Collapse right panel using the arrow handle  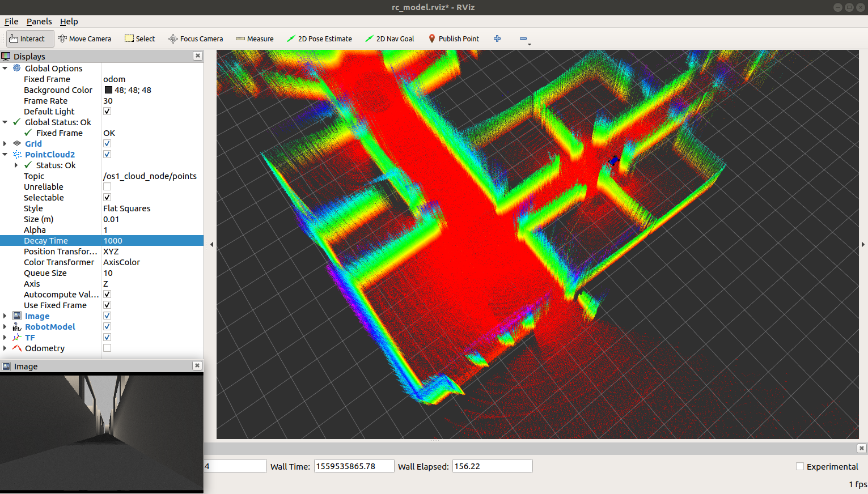click(x=863, y=244)
